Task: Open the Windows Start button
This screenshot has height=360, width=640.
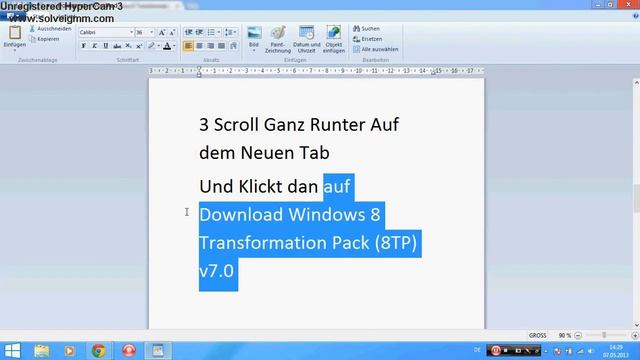Action: tap(12, 351)
